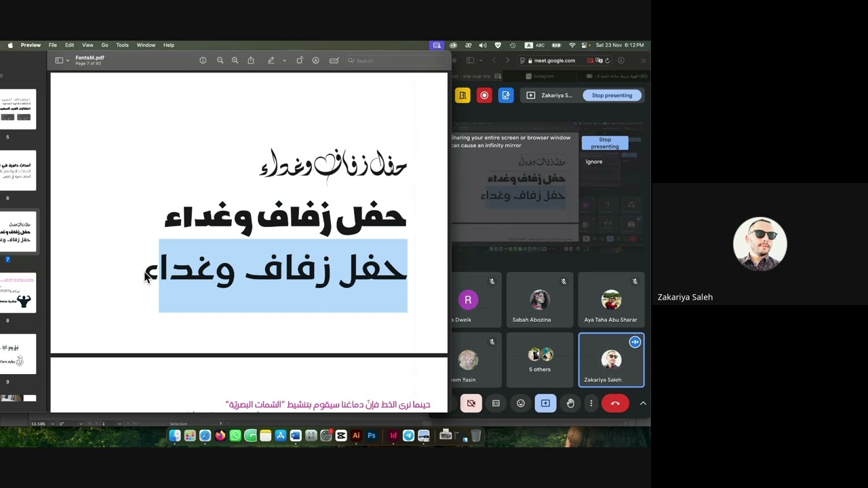The height and width of the screenshot is (488, 868).
Task: Zoom out in the Preview toolbar
Action: 220,60
